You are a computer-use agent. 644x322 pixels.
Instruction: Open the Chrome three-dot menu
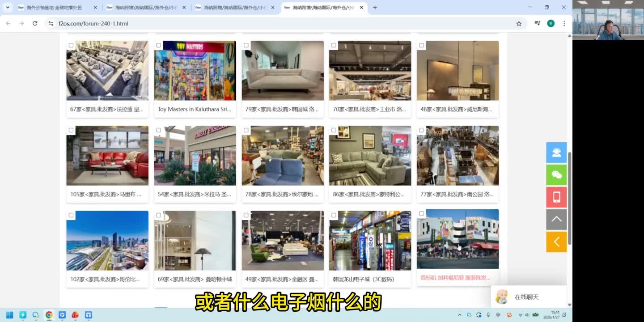click(x=564, y=23)
